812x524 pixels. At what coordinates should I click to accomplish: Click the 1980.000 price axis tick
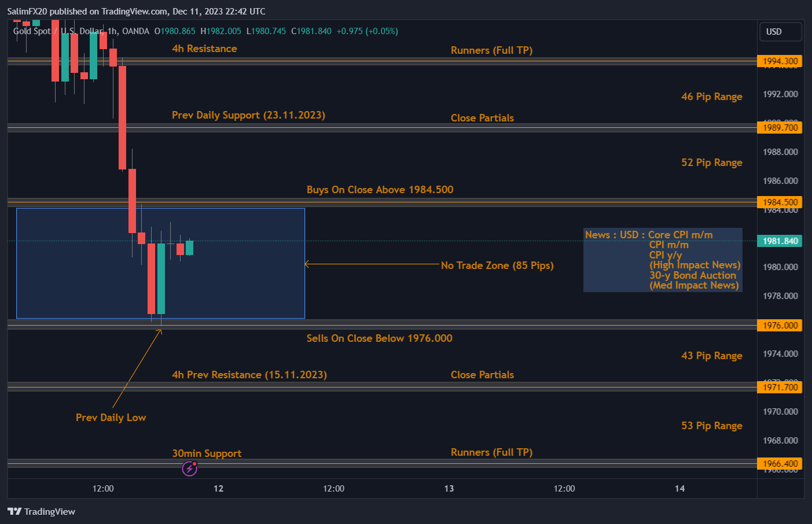[780, 267]
